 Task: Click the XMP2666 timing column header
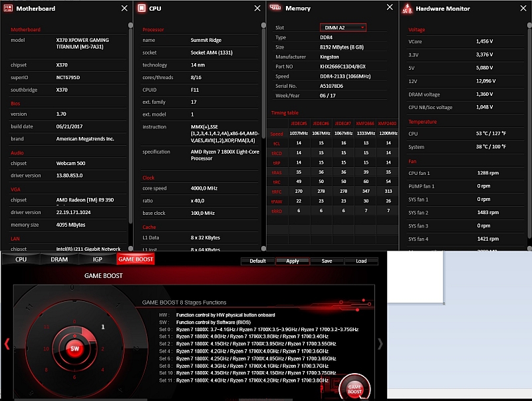365,124
